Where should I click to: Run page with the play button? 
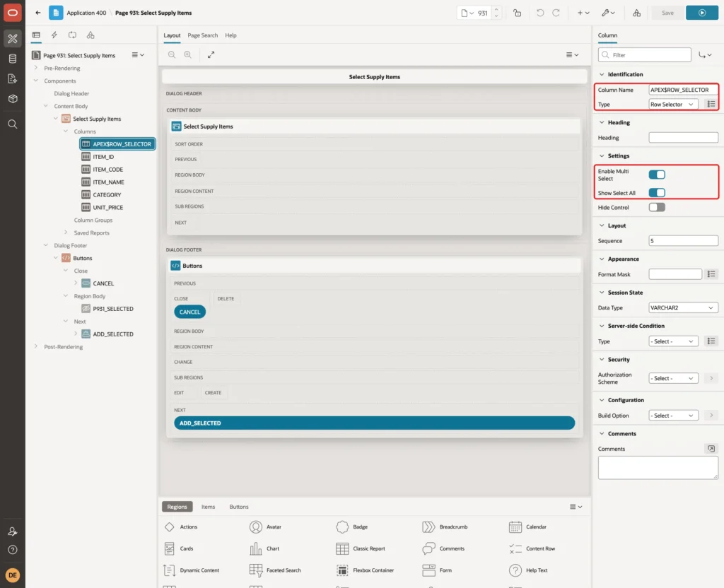pyautogui.click(x=702, y=13)
